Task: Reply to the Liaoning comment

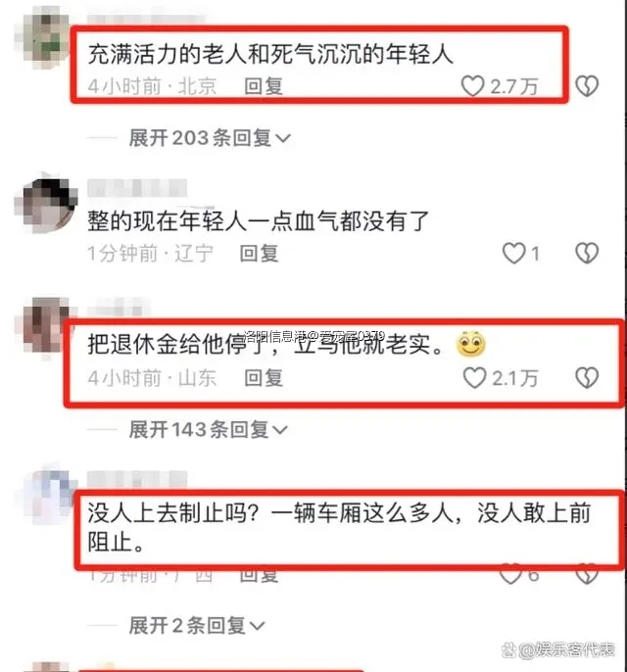Action: (259, 253)
